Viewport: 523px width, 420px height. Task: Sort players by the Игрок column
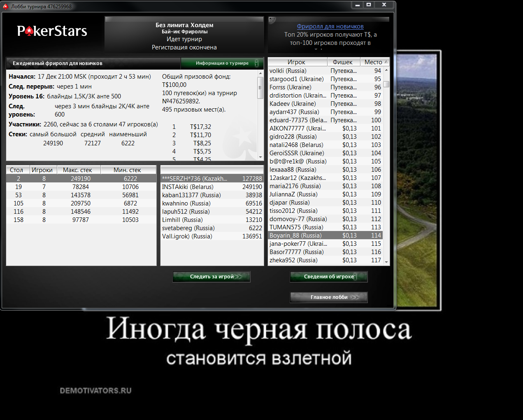297,62
